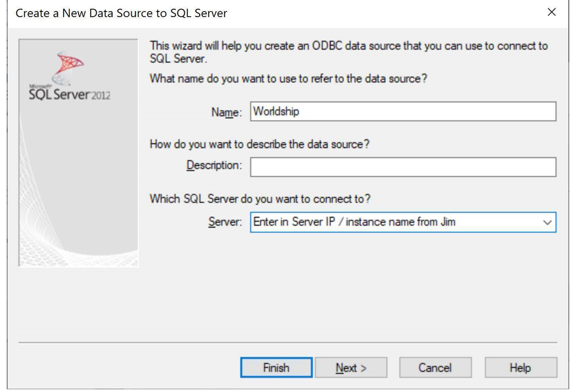Open Help for this wizard
Image resolution: width=572 pixels, height=392 pixels.
coord(521,367)
